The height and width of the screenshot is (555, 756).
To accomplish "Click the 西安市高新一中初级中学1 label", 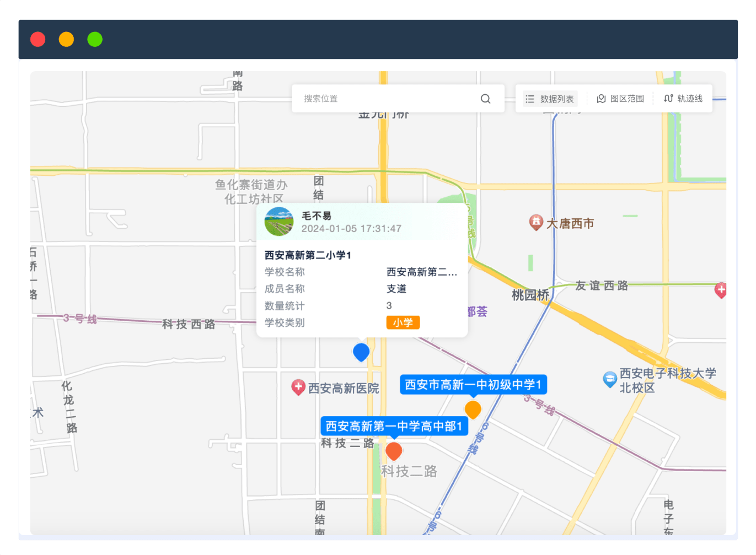I will pos(473,384).
